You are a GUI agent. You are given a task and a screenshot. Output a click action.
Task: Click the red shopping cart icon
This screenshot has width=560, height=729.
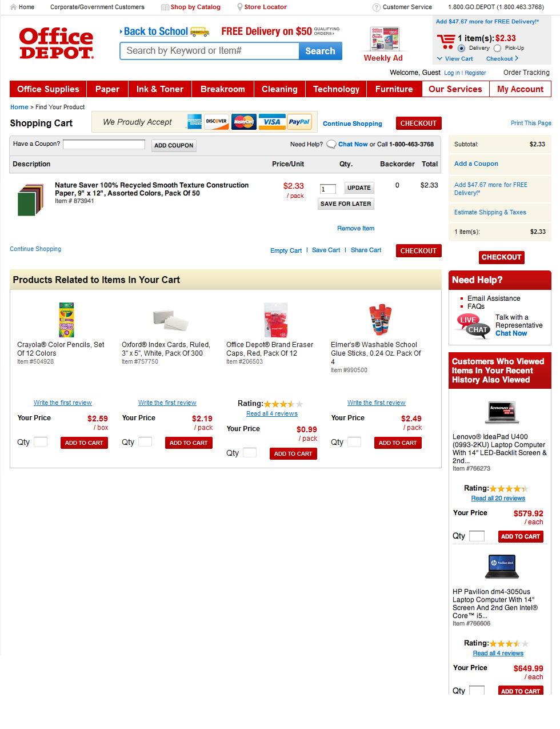tap(446, 42)
